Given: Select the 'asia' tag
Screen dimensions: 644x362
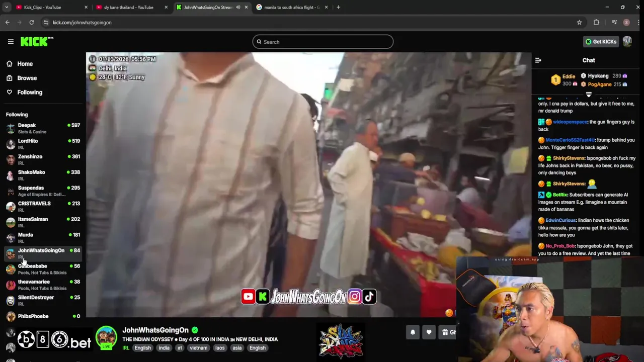Looking at the screenshot, I should (x=237, y=348).
